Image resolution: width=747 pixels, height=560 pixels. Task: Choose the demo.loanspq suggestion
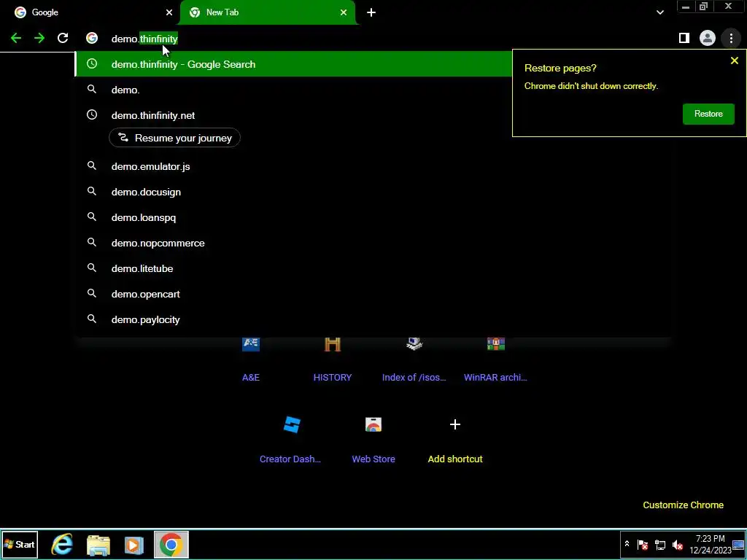pos(373,217)
